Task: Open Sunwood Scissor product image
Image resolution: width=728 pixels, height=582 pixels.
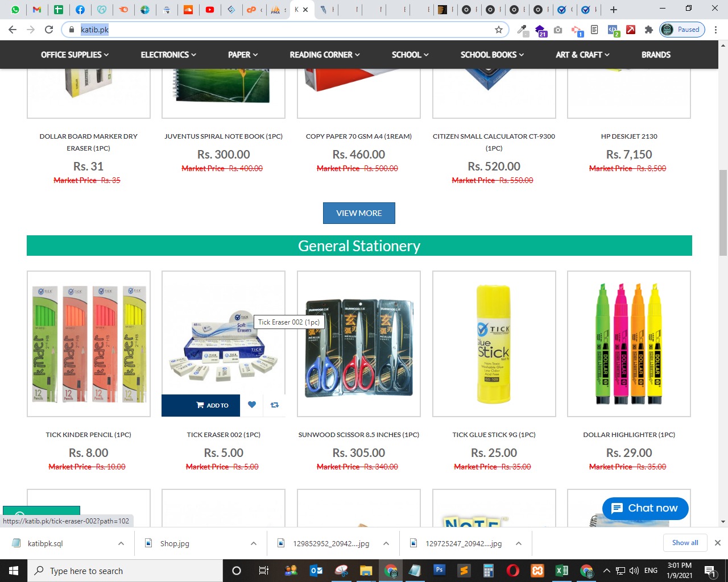Action: [x=359, y=344]
